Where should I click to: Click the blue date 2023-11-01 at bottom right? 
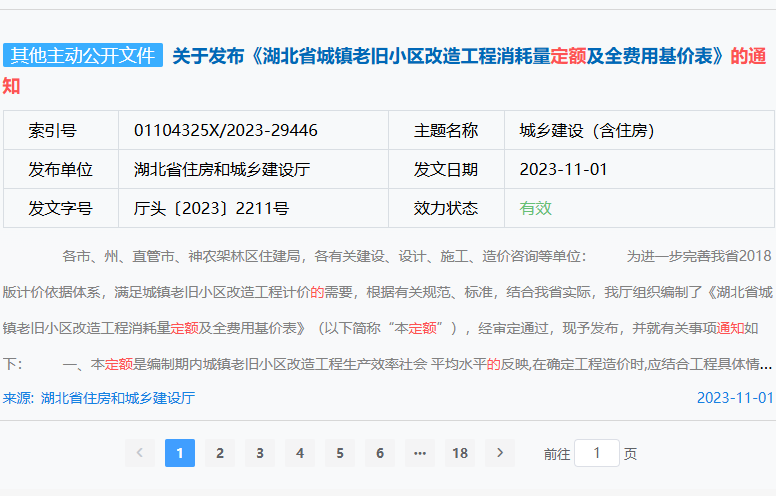[x=735, y=398]
